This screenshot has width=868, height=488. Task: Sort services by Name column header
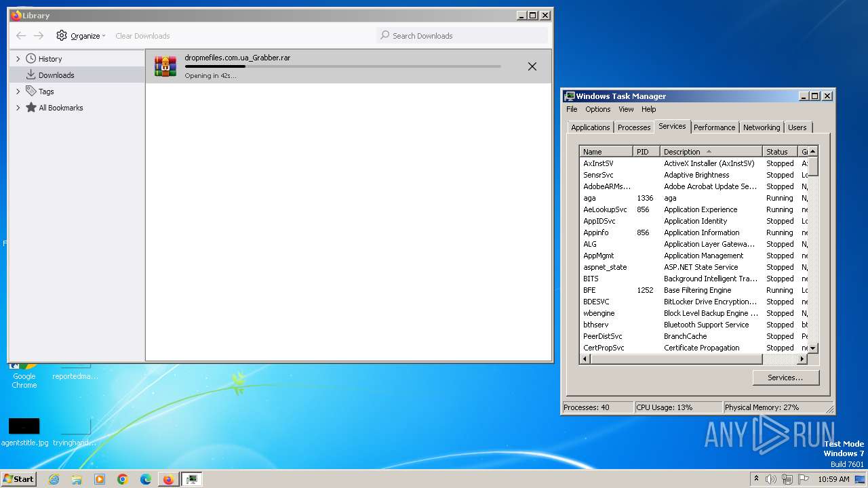coord(606,152)
